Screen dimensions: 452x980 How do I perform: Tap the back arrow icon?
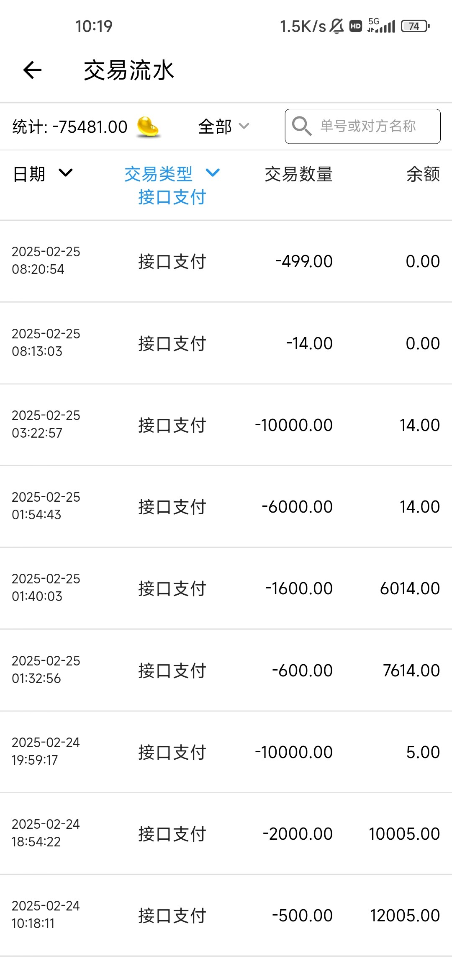(33, 70)
